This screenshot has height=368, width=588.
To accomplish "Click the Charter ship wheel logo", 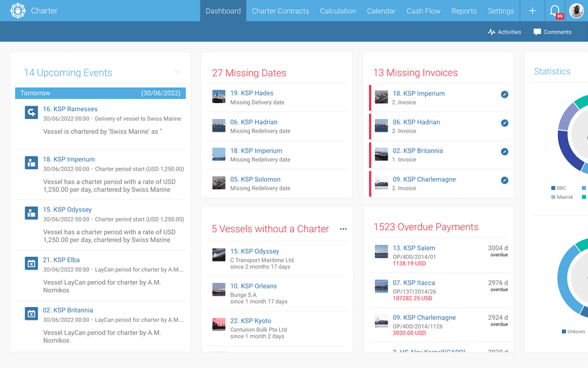I will tap(17, 11).
